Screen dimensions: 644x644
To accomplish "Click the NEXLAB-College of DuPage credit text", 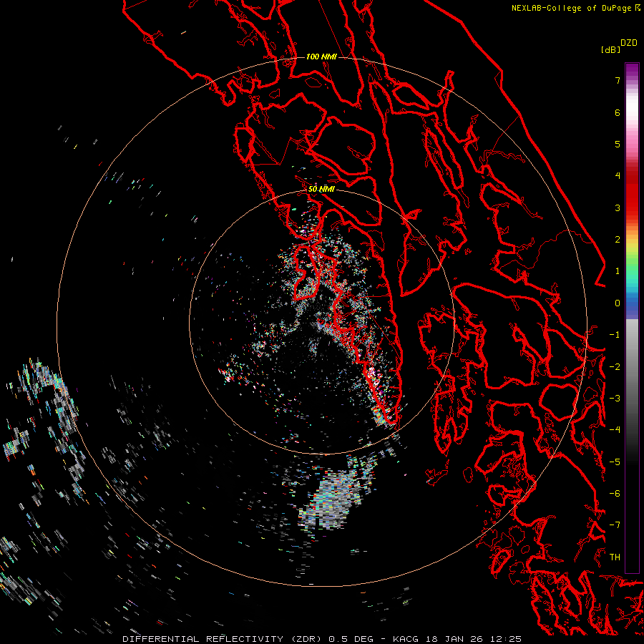I will click(x=571, y=8).
